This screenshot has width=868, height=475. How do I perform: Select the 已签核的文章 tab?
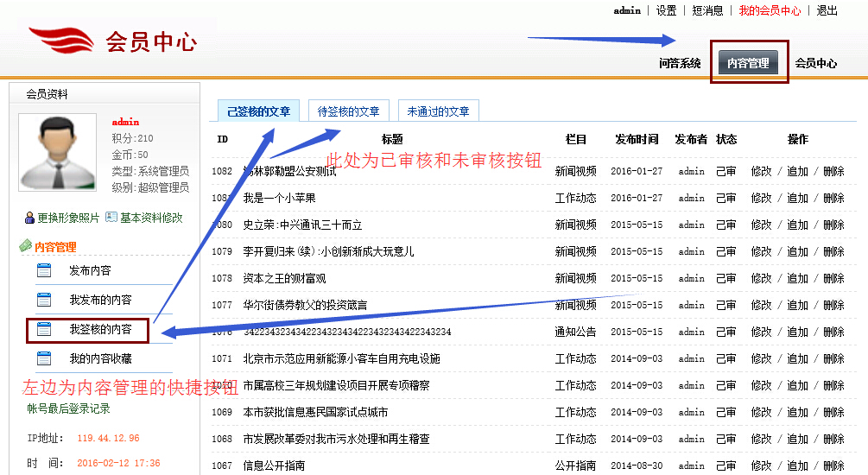[x=258, y=111]
